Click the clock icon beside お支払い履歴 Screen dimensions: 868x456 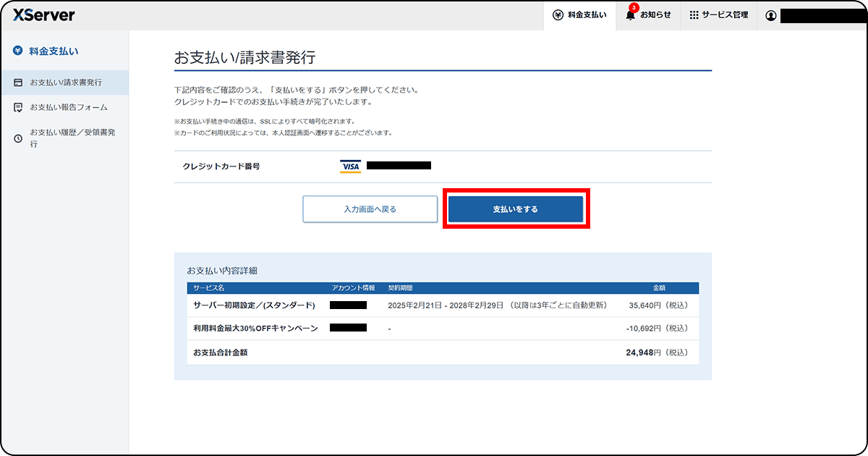point(18,138)
